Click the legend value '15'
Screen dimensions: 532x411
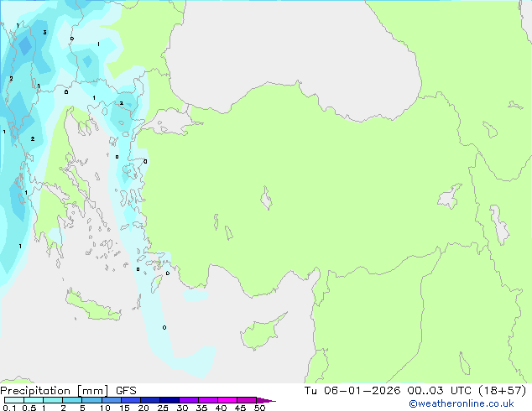(x=124, y=408)
